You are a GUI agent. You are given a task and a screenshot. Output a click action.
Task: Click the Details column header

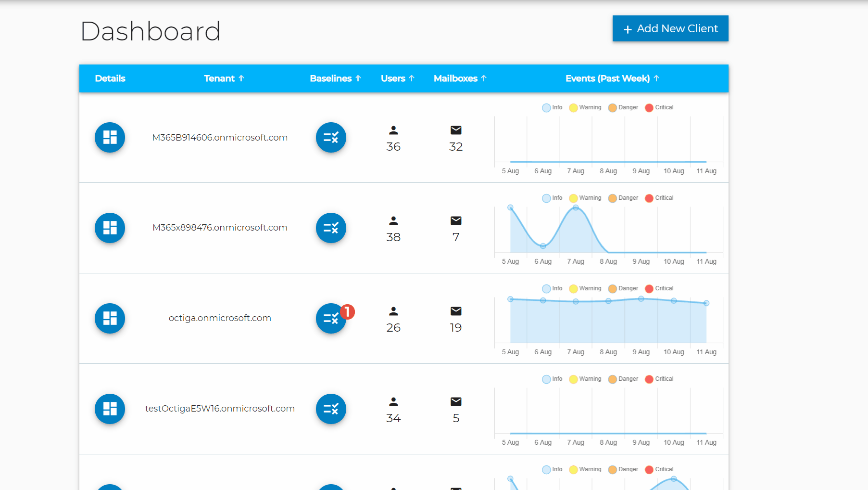(x=110, y=78)
